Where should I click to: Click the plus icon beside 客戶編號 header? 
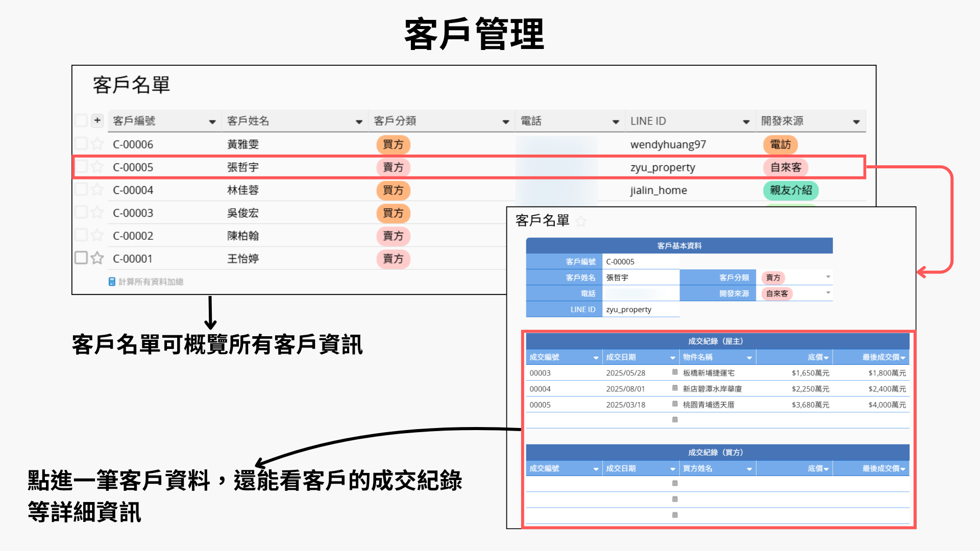pyautogui.click(x=97, y=121)
